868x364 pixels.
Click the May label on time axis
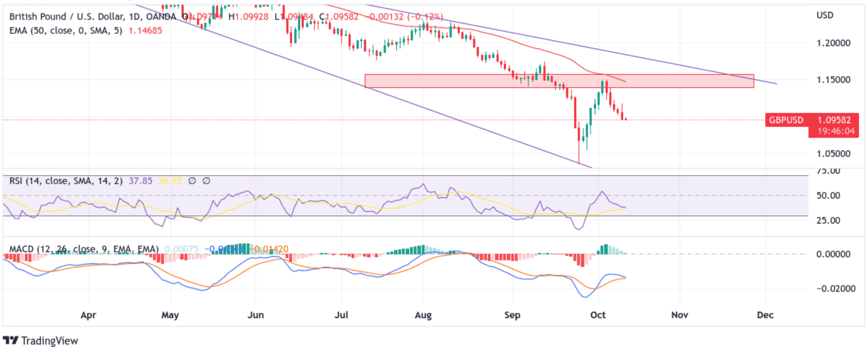tap(170, 315)
